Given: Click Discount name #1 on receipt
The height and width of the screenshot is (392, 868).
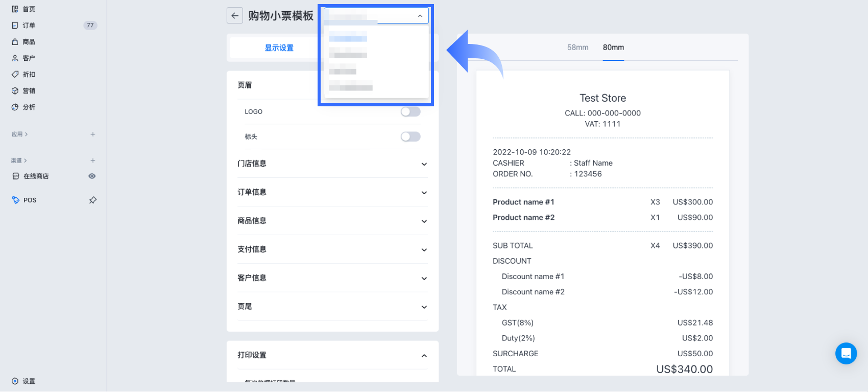Looking at the screenshot, I should coord(533,276).
